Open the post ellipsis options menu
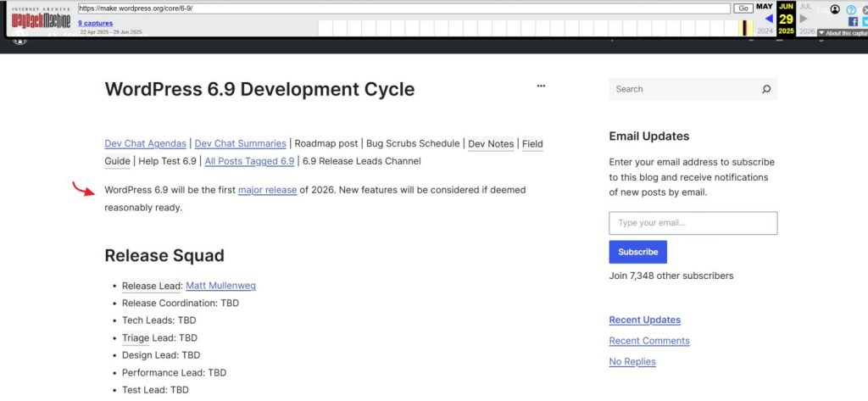 pos(541,86)
